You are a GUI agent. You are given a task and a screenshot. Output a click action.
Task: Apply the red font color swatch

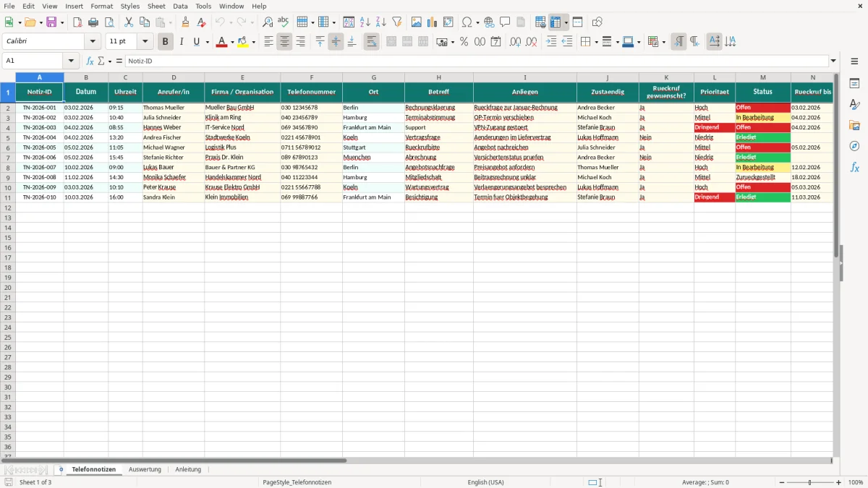pos(221,42)
